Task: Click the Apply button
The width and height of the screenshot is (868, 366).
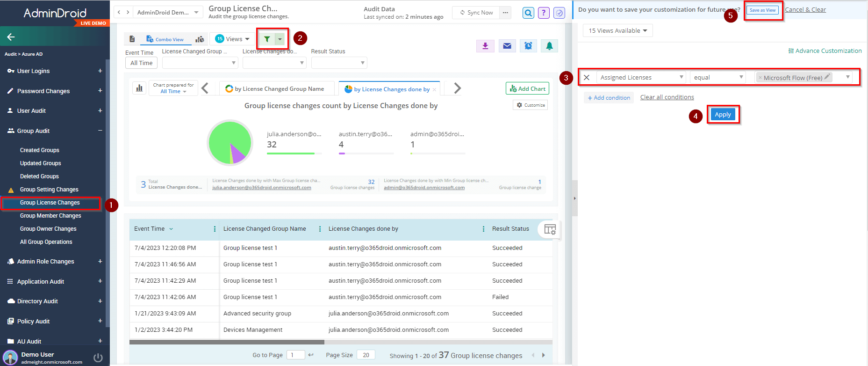Action: click(x=723, y=115)
